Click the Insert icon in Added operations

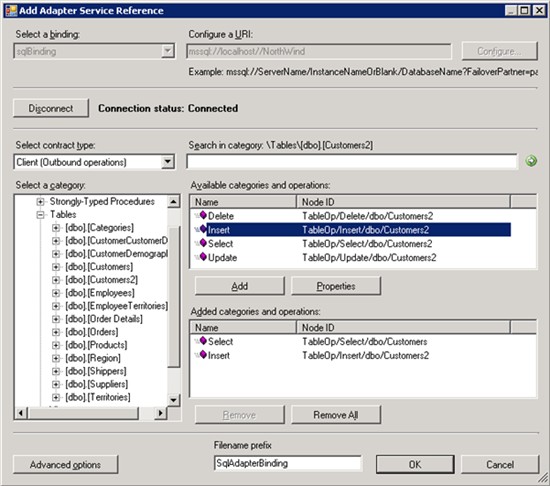[x=203, y=354]
